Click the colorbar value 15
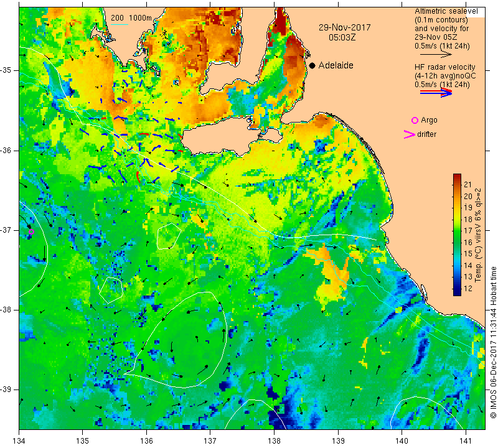 (468, 254)
